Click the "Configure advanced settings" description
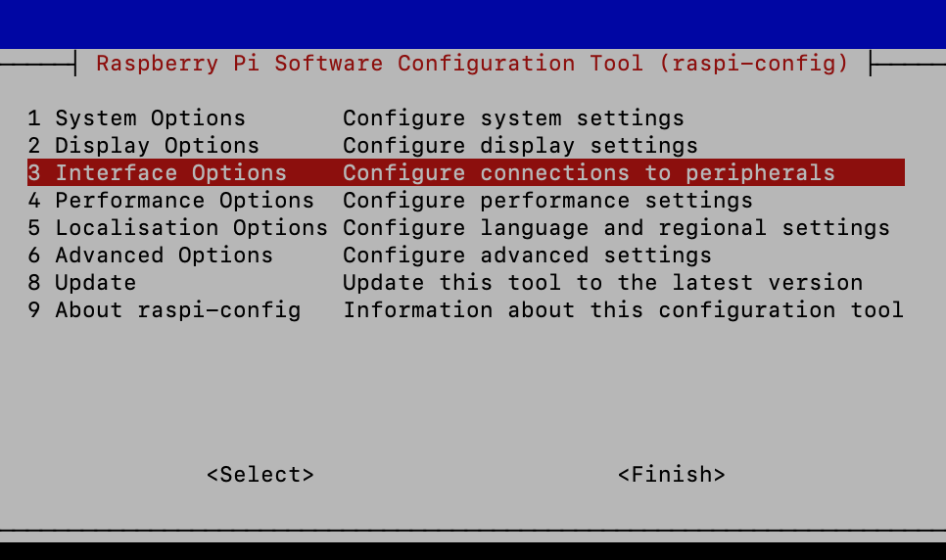The width and height of the screenshot is (946, 560). pos(527,256)
